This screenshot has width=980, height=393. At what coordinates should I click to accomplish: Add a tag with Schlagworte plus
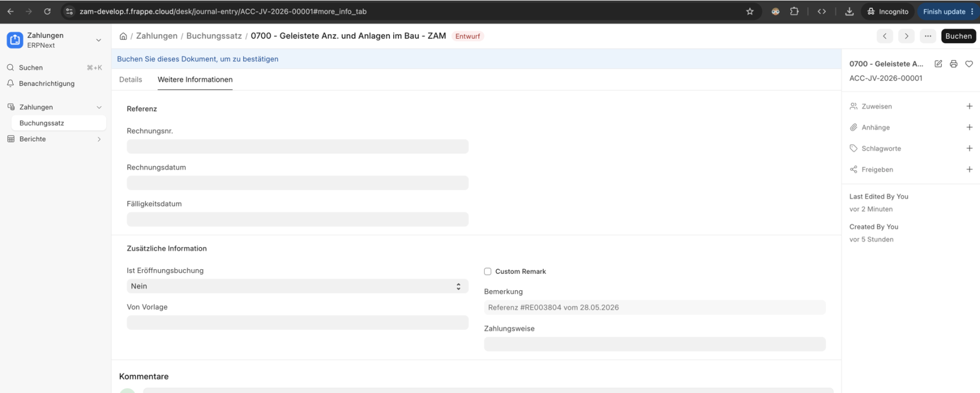click(x=970, y=148)
